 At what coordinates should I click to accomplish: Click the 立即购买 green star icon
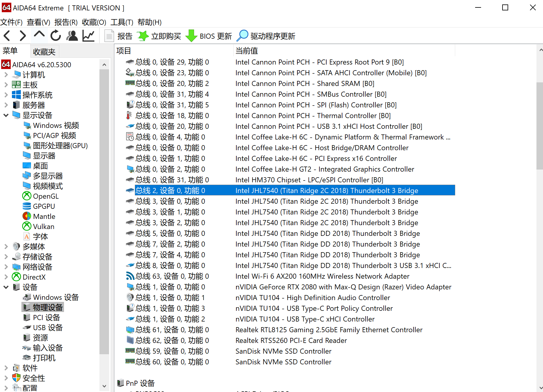(x=143, y=36)
